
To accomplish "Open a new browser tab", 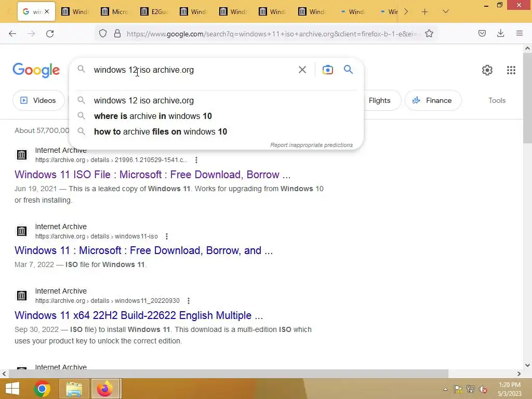I will pos(424,12).
